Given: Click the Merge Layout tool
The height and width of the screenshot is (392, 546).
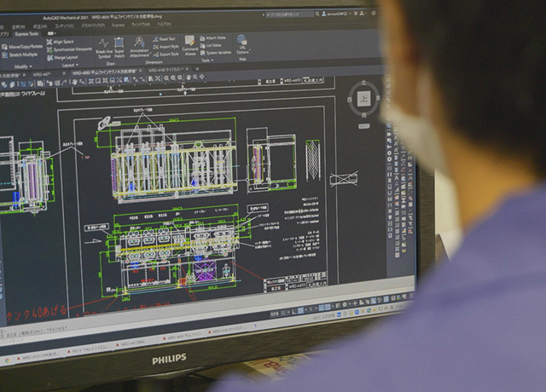Looking at the screenshot, I should point(64,56).
